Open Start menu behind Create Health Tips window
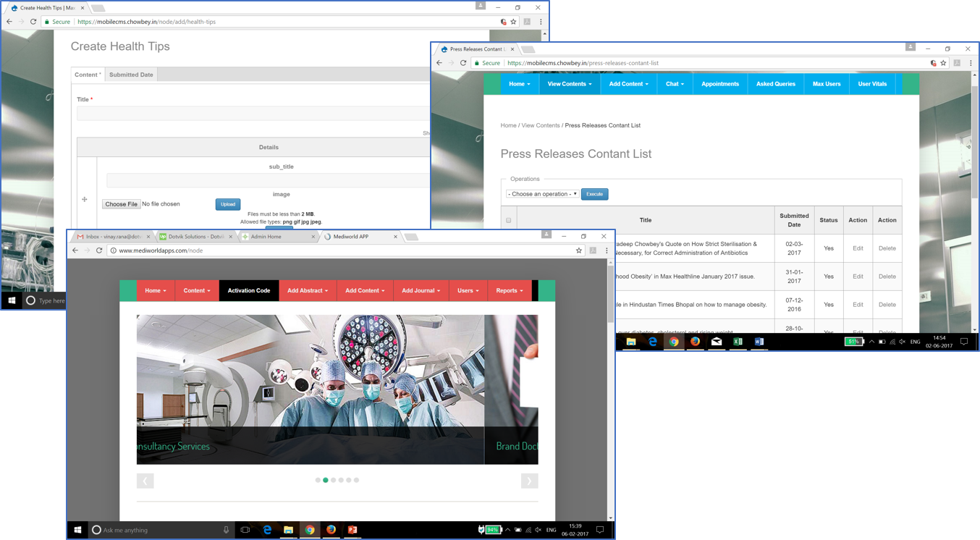 [12, 300]
